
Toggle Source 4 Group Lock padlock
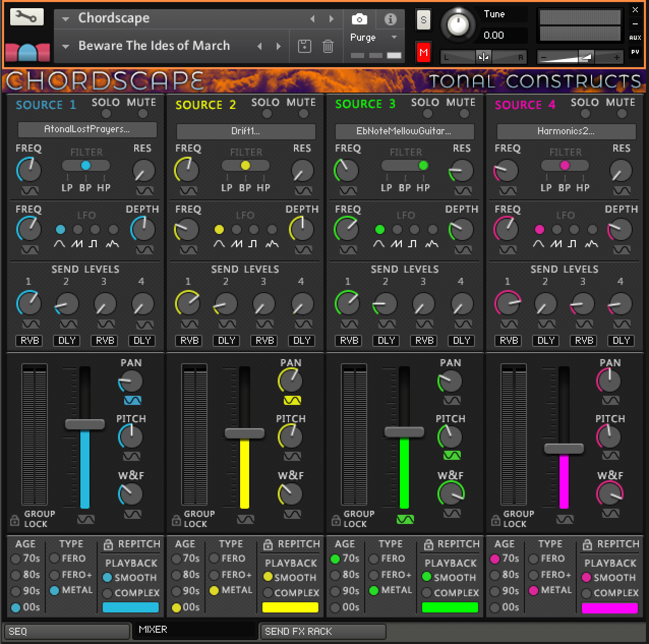pos(495,520)
